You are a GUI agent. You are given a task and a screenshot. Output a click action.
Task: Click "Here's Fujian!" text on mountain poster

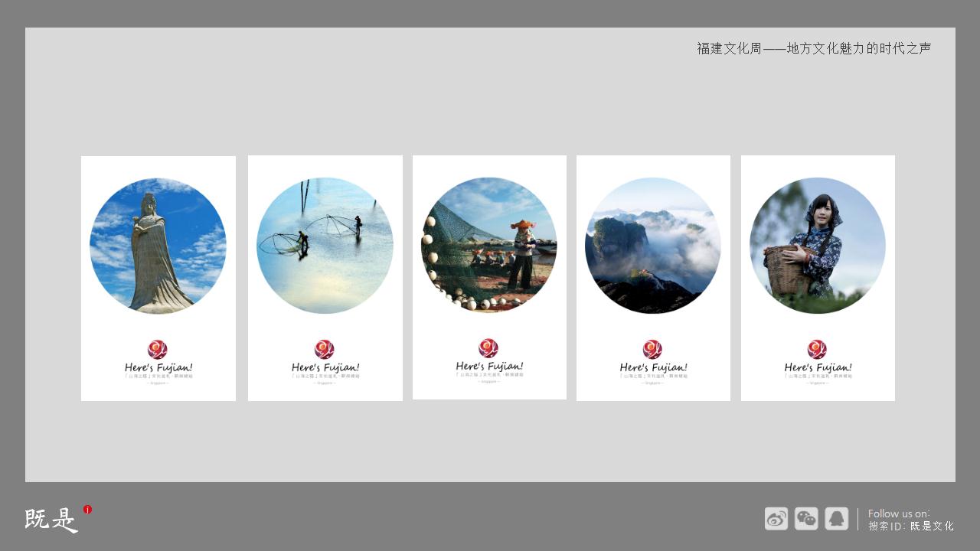pos(653,368)
